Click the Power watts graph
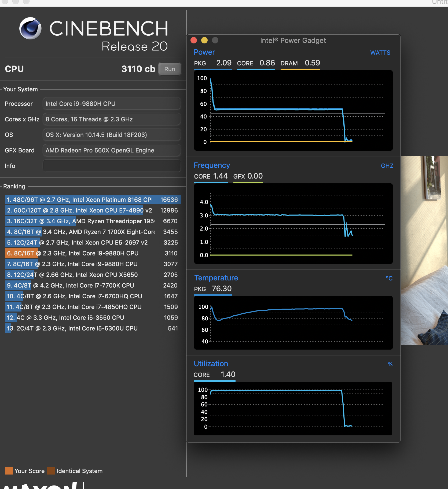 pyautogui.click(x=293, y=110)
